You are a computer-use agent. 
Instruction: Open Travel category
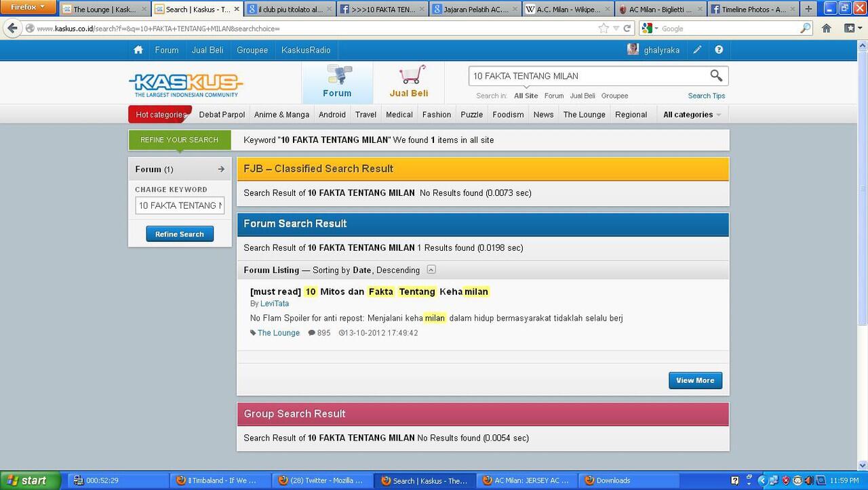tap(366, 115)
